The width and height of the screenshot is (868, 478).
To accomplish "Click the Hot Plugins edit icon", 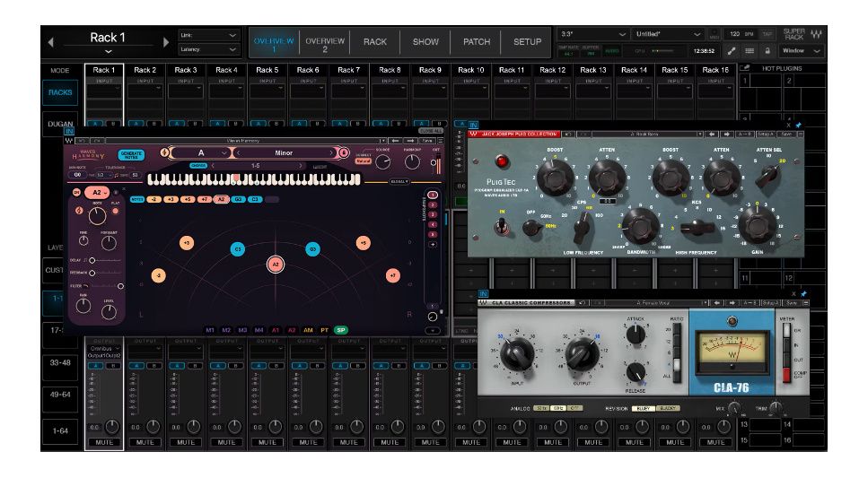I will (746, 68).
